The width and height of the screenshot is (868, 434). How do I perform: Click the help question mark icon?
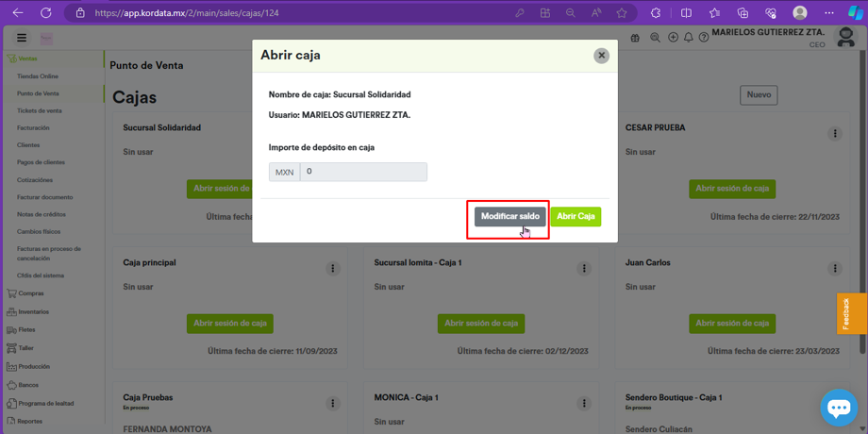click(703, 38)
